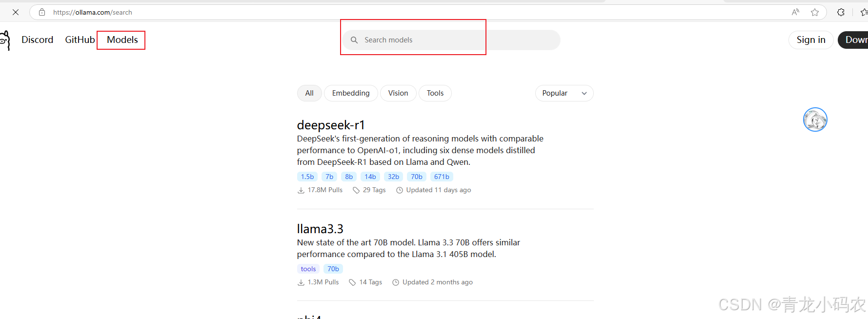Stop loading with the X button
This screenshot has height=319, width=868.
point(16,12)
